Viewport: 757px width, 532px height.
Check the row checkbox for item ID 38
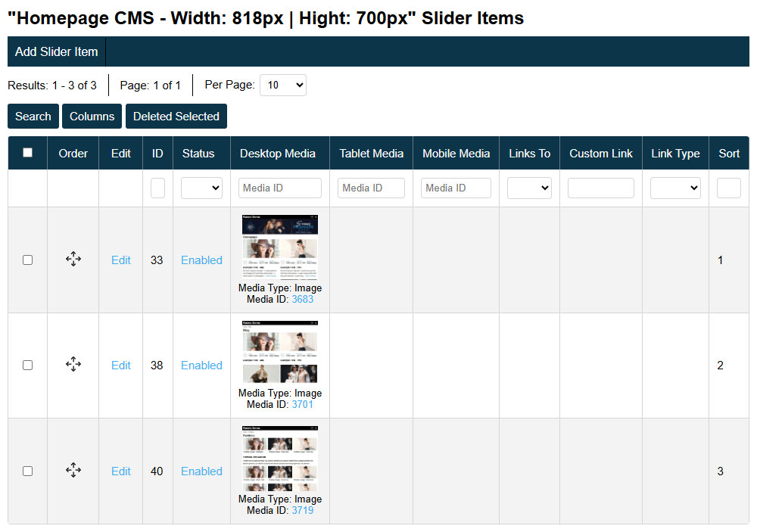point(27,365)
